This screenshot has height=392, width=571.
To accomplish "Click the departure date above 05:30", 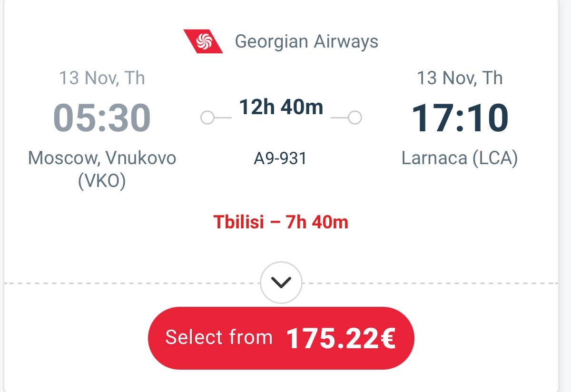I will click(102, 78).
